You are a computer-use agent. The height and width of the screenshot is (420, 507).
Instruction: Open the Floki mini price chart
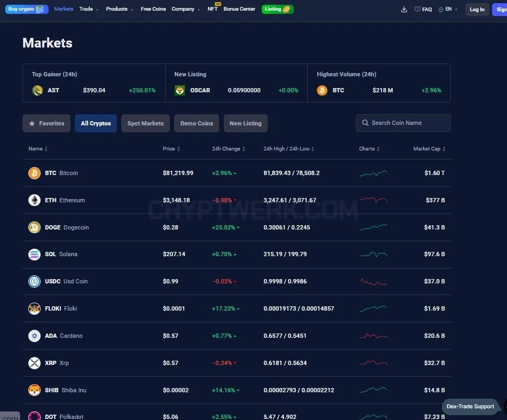tap(373, 308)
